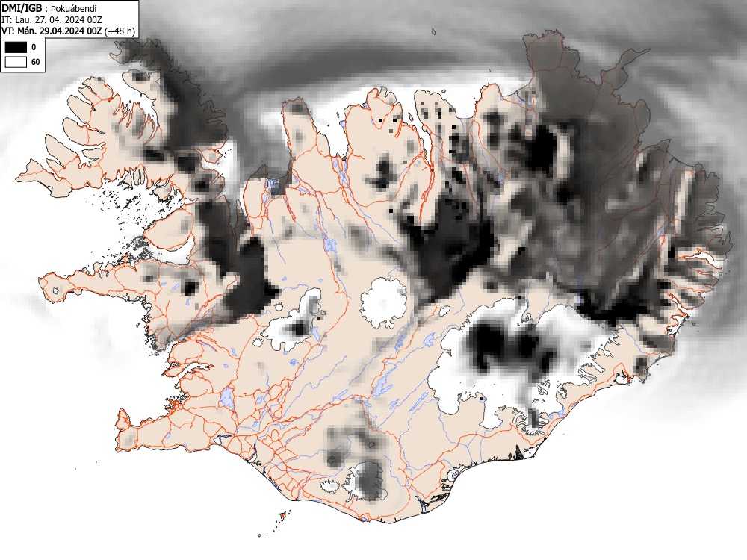Click the black legend swatch labeled 0
Image resolution: width=747 pixels, height=560 pixels.
(x=16, y=47)
